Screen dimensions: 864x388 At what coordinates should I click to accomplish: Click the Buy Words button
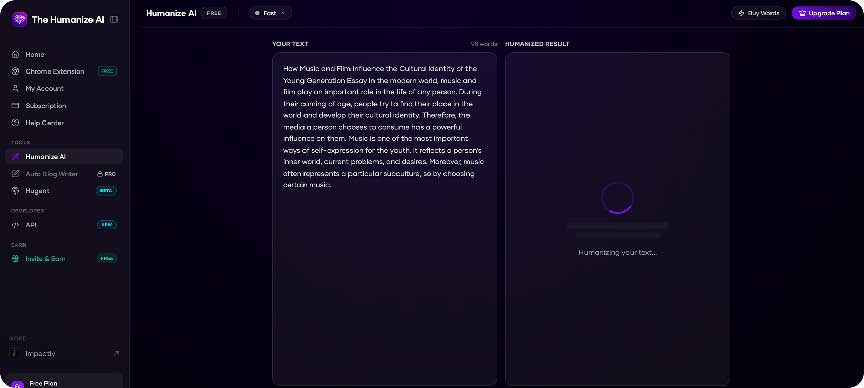click(758, 13)
